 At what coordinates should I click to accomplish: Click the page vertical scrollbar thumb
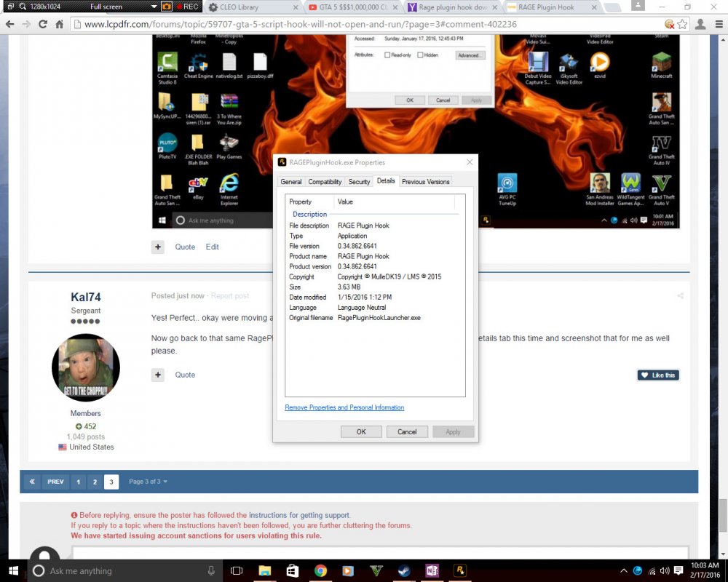pyautogui.click(x=723, y=515)
